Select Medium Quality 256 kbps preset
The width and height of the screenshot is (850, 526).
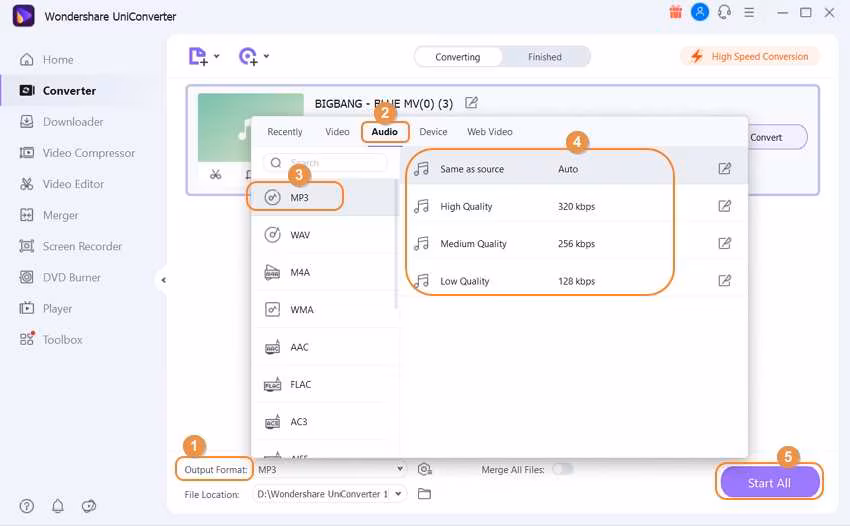coord(575,244)
